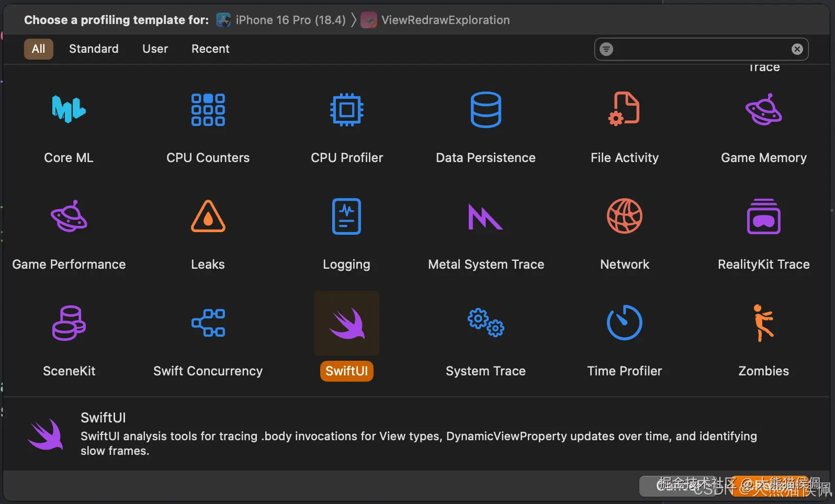The width and height of the screenshot is (835, 504).
Task: Select the Leaks template icon
Action: point(208,216)
